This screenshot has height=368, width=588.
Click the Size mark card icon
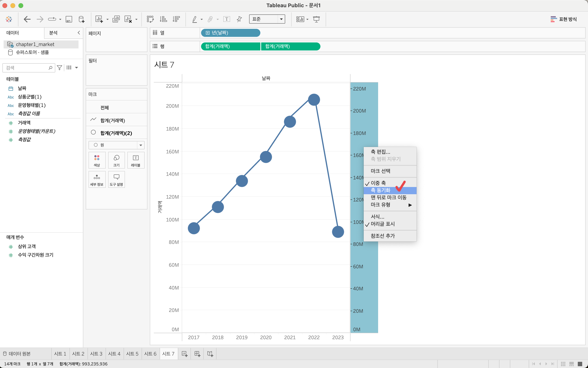116,160
